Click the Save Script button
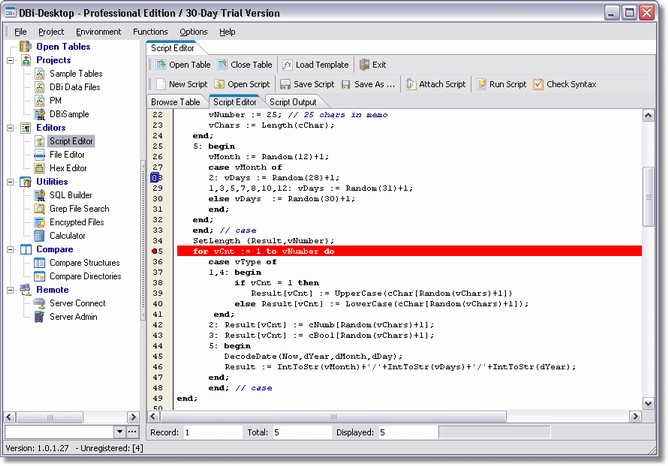 point(307,84)
